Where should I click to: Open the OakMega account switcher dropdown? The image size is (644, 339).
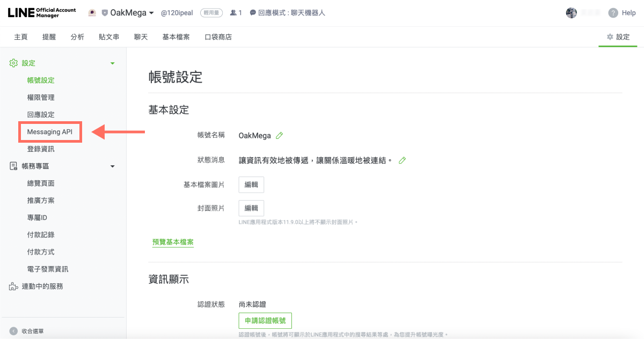pyautogui.click(x=132, y=13)
